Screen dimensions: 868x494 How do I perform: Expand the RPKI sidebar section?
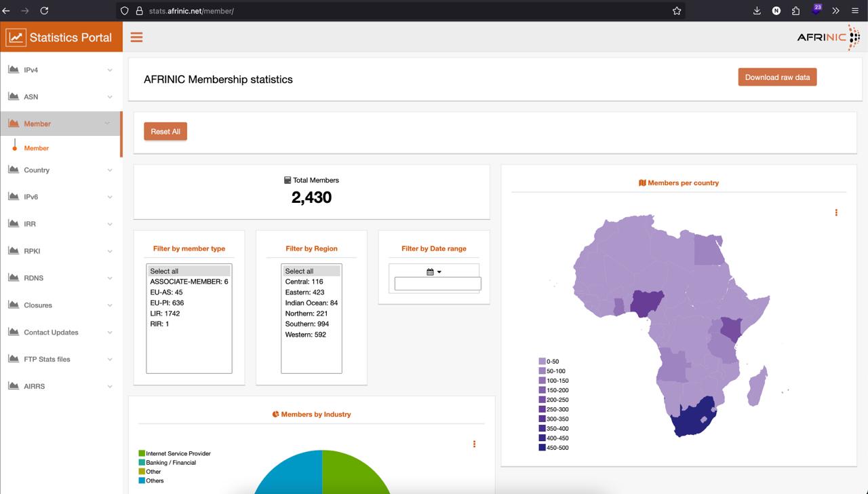61,251
